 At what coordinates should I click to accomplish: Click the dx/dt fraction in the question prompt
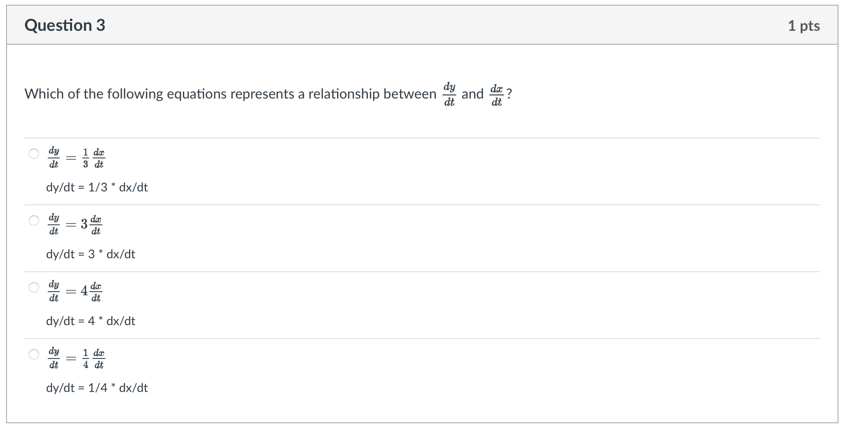tap(496, 95)
